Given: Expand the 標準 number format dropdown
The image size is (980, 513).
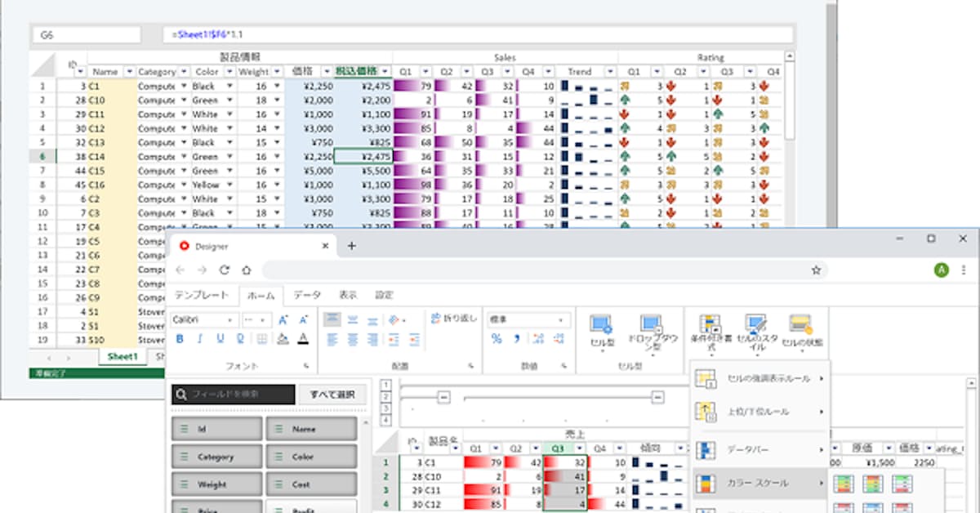Looking at the screenshot, I should [x=564, y=320].
